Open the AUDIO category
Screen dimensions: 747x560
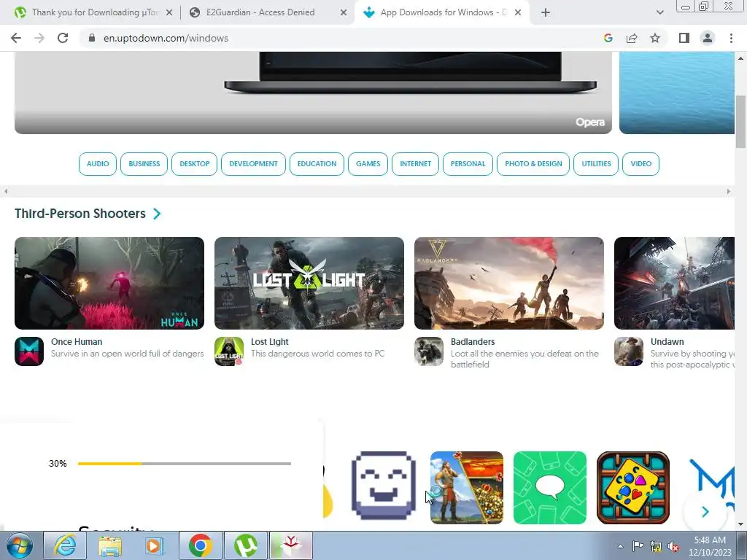98,164
